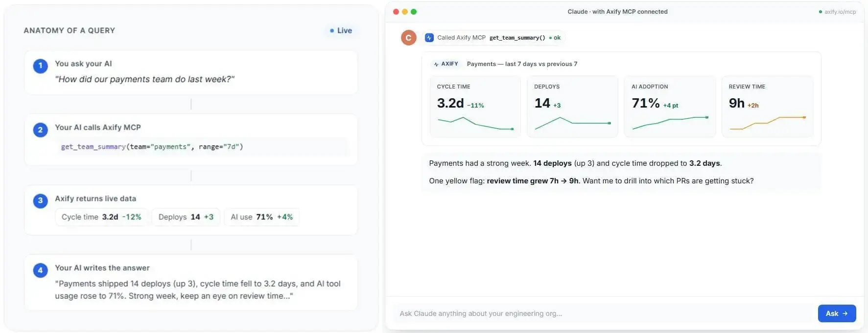
Task: Click the 'Axify returns live data' step title
Action: tap(95, 199)
